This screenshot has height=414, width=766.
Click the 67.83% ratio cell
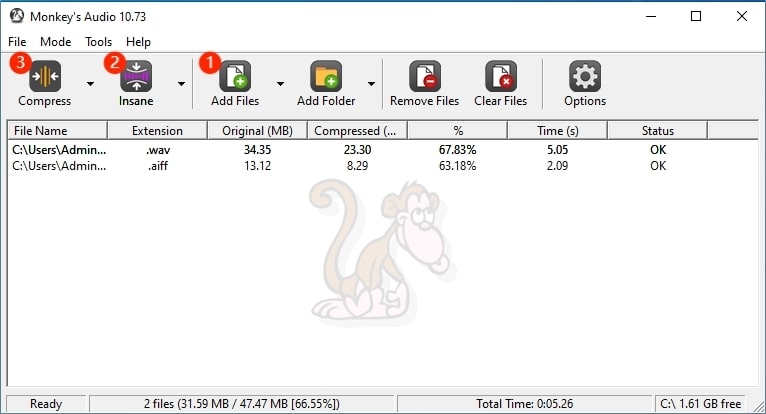[457, 150]
